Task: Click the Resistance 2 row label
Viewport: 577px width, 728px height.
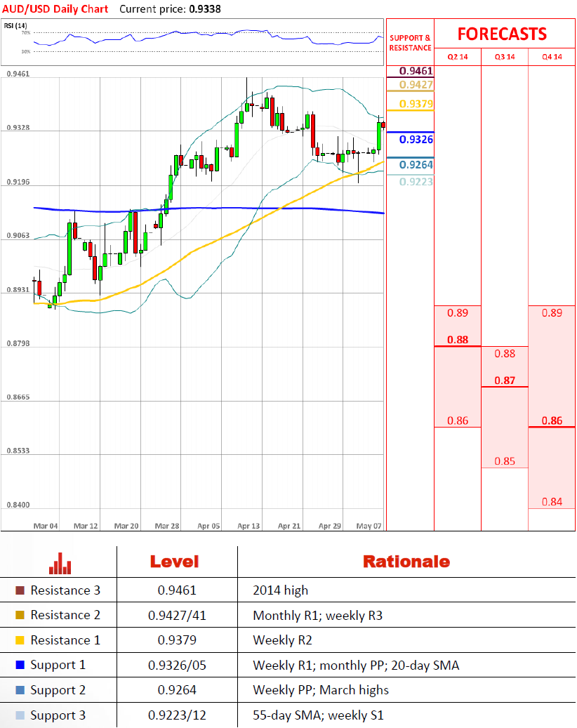Action: coord(65,615)
